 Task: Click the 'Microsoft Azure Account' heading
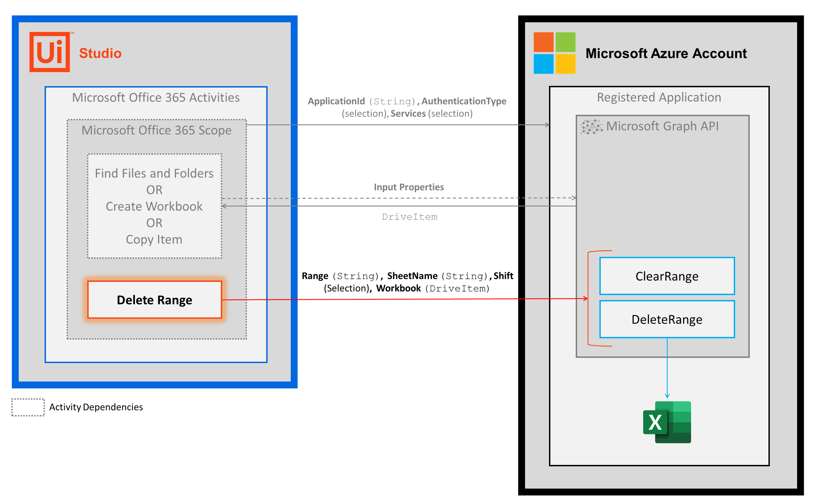pos(666,53)
